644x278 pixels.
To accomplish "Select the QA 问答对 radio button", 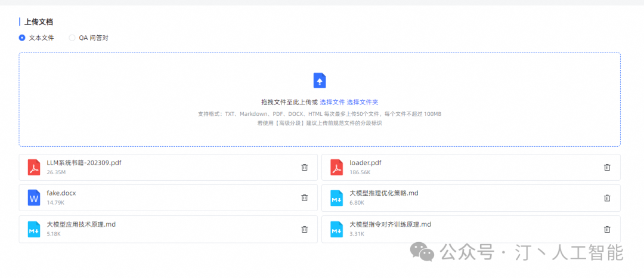I will click(72, 38).
